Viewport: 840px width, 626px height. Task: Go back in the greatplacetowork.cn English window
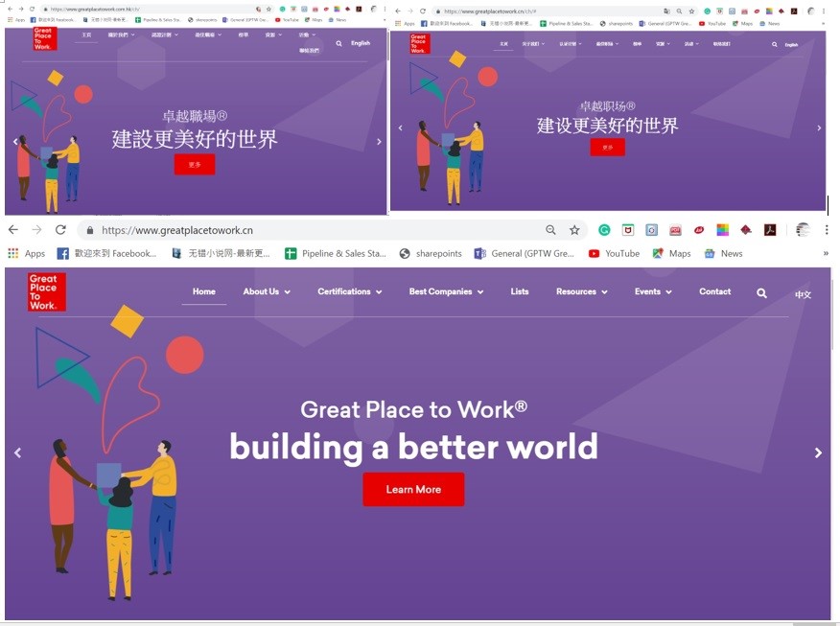[x=13, y=230]
